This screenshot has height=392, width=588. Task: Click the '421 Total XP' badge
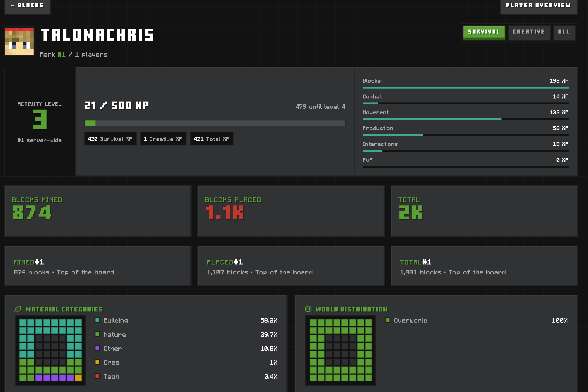pyautogui.click(x=212, y=139)
